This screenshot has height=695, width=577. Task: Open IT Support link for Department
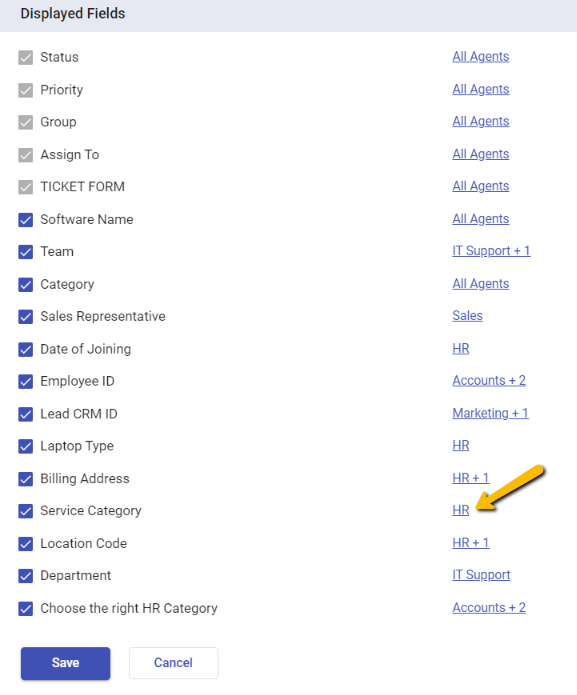[x=481, y=575]
